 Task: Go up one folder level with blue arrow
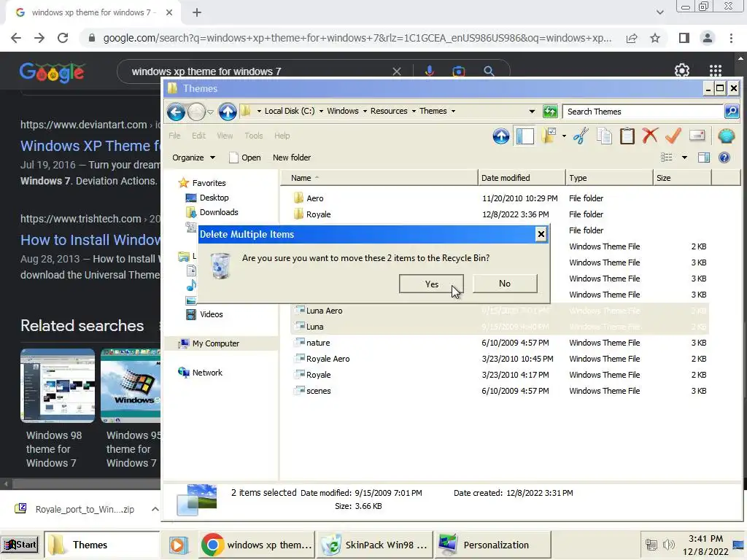tap(228, 112)
